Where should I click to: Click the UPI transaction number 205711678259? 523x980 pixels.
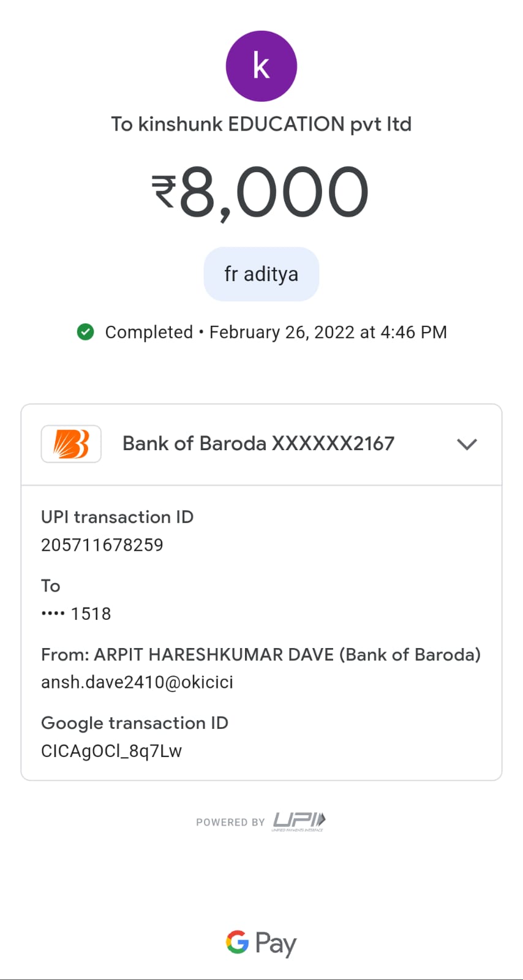click(x=102, y=545)
